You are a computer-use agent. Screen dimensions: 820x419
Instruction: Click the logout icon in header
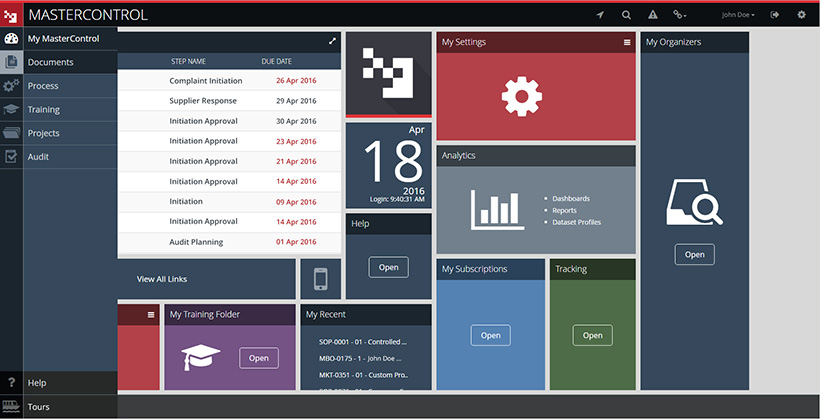pyautogui.click(x=775, y=15)
